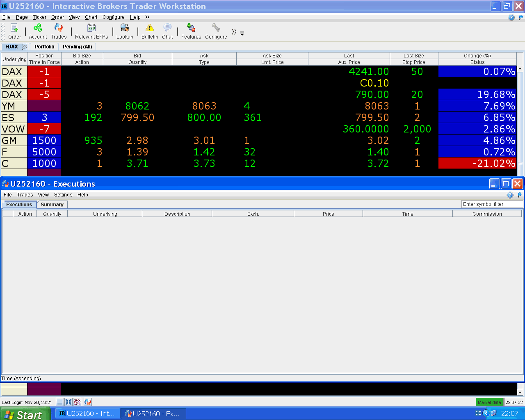525x420 pixels.
Task: Click the trades icon in status bar
Action: click(87, 402)
